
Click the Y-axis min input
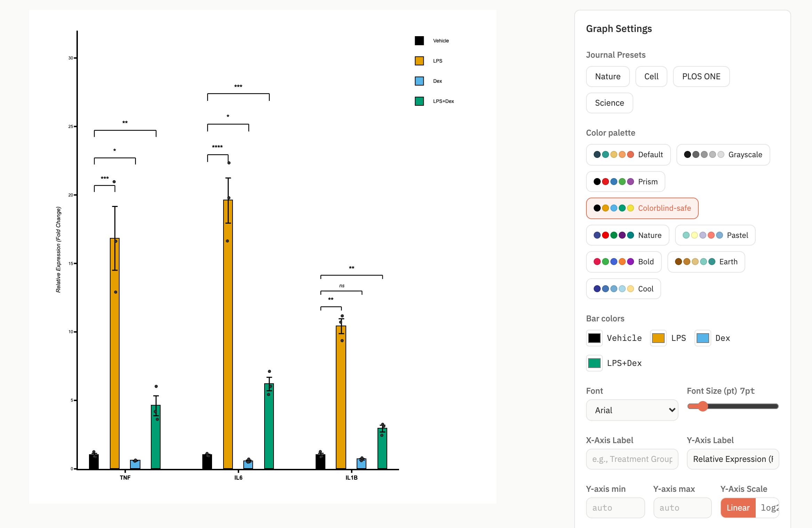click(615, 508)
